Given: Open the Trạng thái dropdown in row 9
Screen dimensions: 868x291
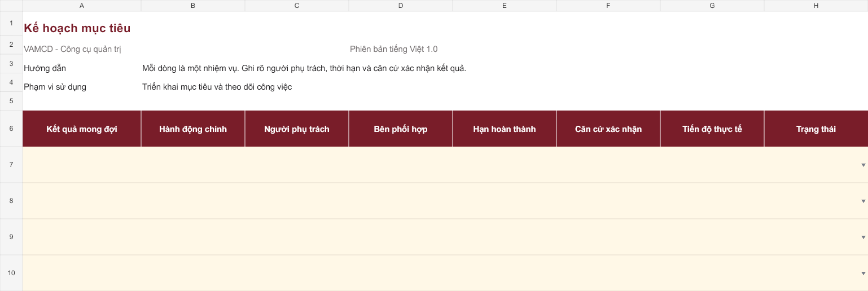Looking at the screenshot, I should point(863,237).
